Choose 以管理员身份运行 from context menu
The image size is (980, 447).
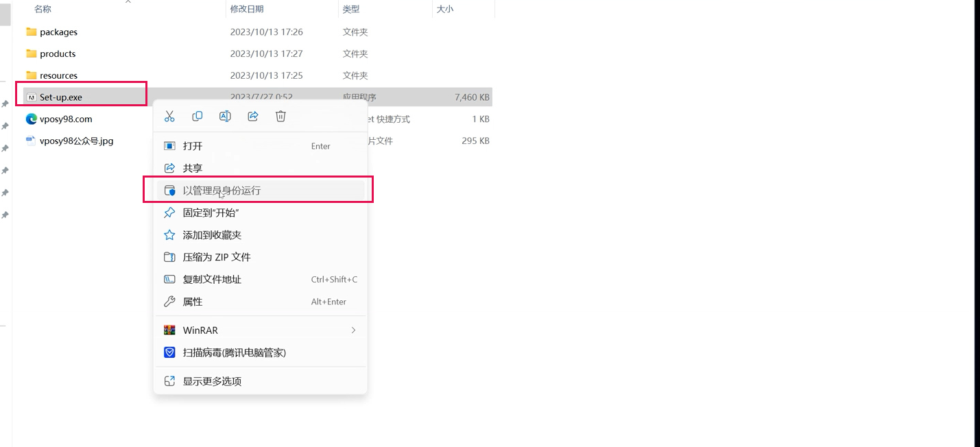[222, 191]
